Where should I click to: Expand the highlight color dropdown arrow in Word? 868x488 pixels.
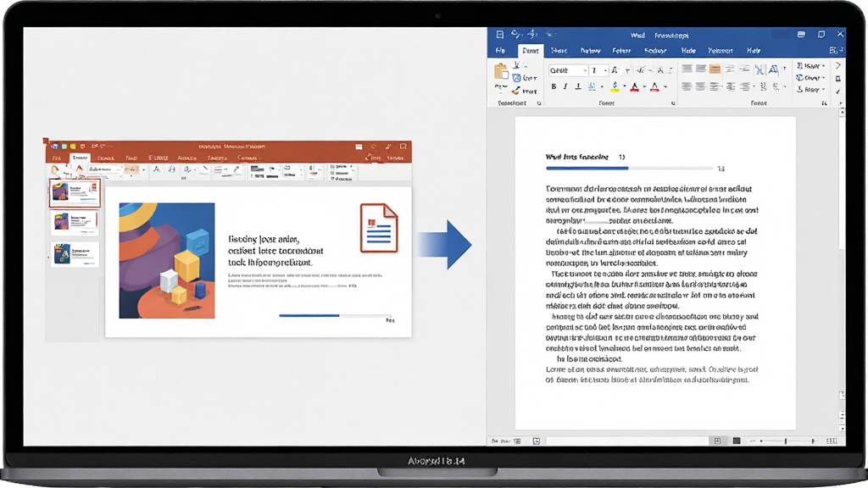coord(625,87)
